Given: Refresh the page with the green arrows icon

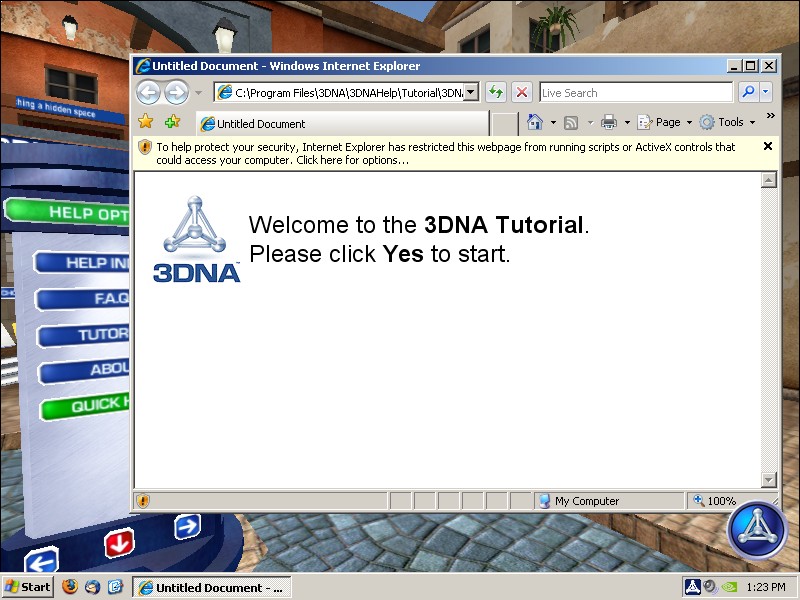Looking at the screenshot, I should point(495,92).
